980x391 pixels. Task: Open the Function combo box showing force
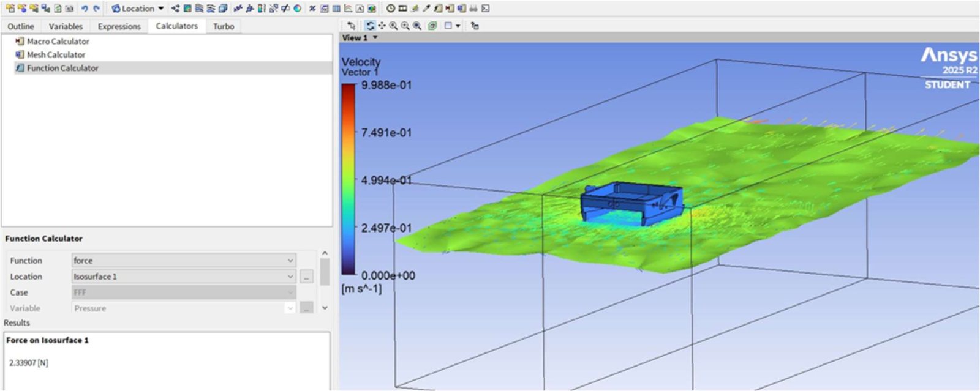point(184,261)
